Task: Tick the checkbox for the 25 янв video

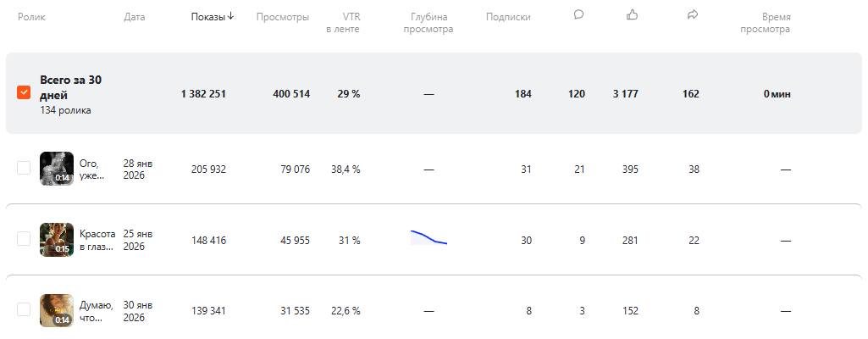Action: point(24,240)
